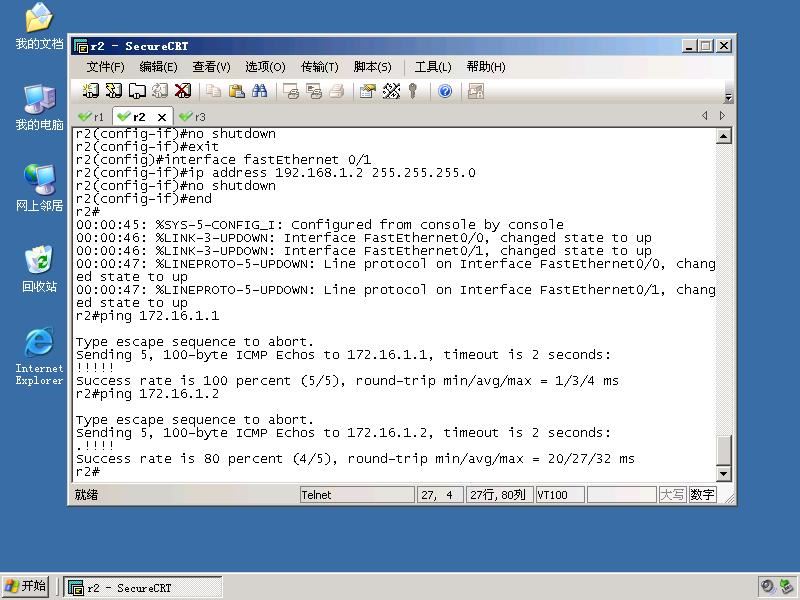Image resolution: width=800 pixels, height=600 pixels.
Task: Click the blue Help question icon
Action: pyautogui.click(x=445, y=91)
